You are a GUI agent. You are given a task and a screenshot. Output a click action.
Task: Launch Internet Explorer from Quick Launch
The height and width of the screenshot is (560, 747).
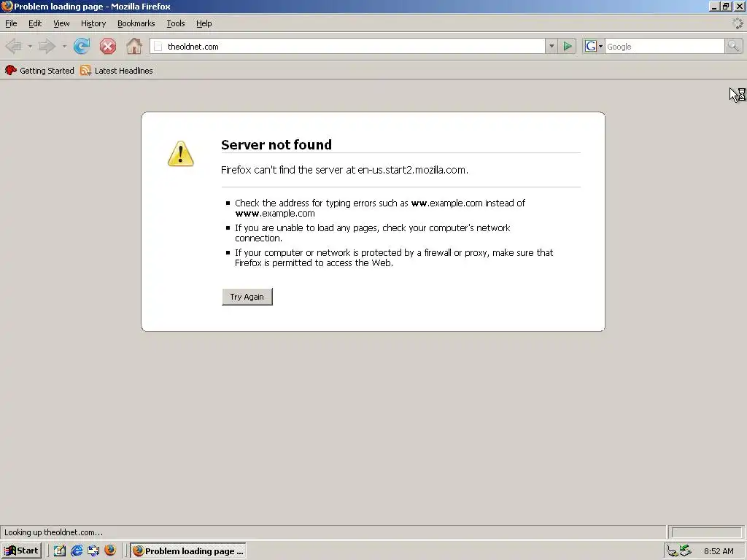point(76,551)
